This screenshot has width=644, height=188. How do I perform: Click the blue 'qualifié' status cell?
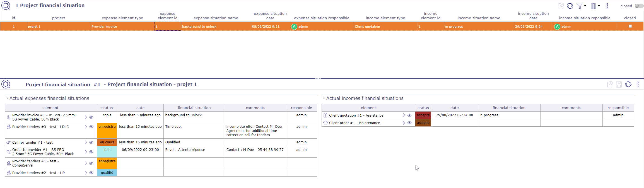point(107,173)
